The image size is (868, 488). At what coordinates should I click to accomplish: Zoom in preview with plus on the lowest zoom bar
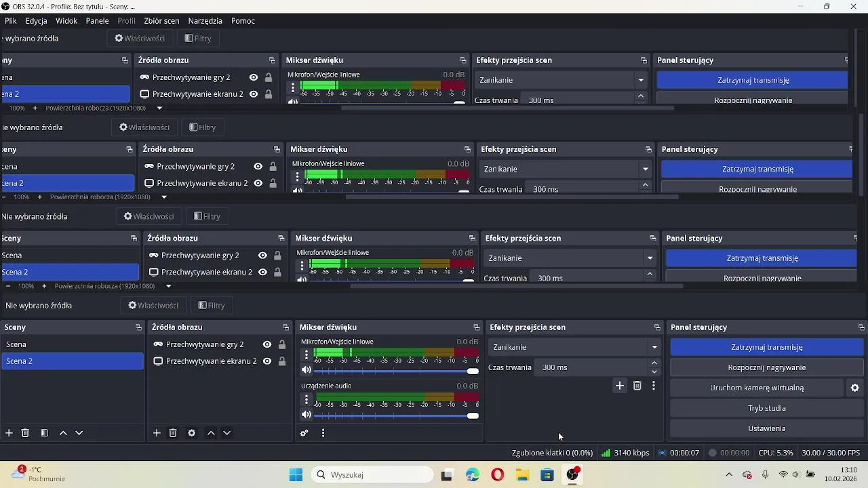point(44,286)
